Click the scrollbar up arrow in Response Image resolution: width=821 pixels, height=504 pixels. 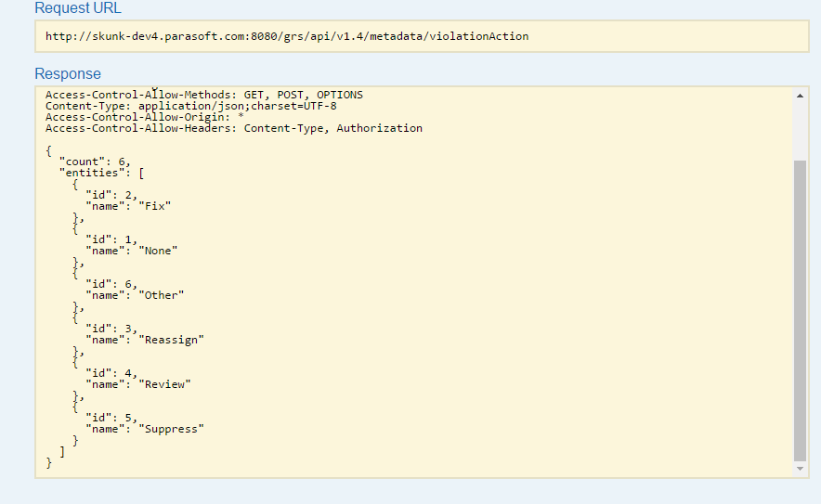[x=800, y=96]
